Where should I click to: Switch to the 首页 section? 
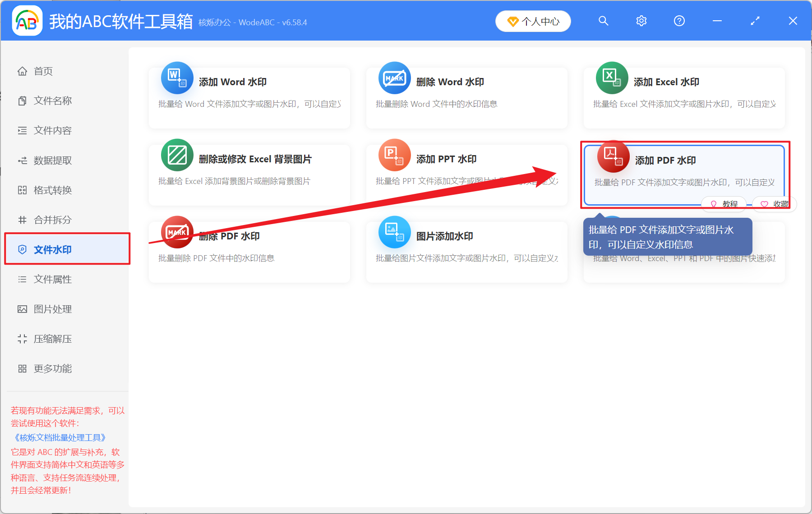(x=43, y=71)
